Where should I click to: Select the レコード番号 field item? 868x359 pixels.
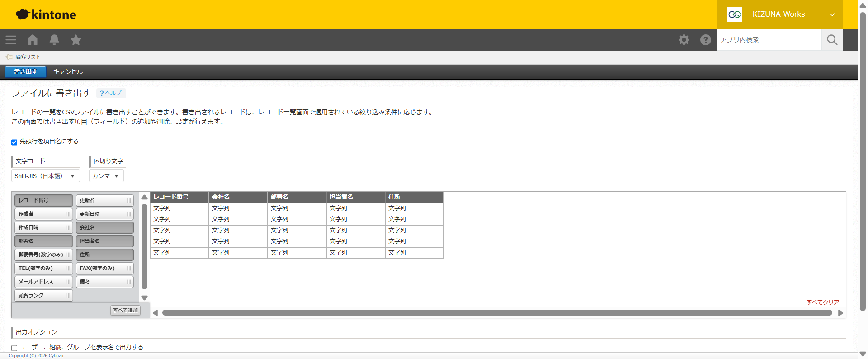pos(44,200)
